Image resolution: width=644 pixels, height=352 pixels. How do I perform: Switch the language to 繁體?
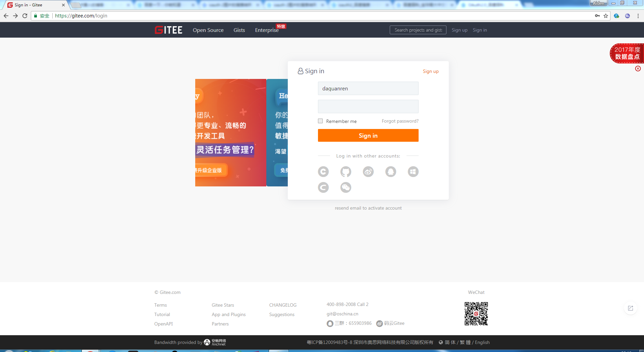click(465, 342)
